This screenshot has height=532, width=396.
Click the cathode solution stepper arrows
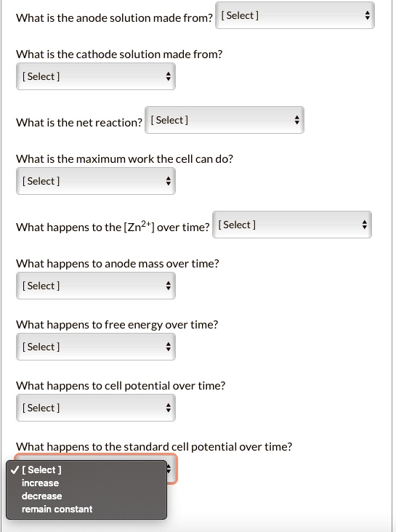tap(169, 76)
